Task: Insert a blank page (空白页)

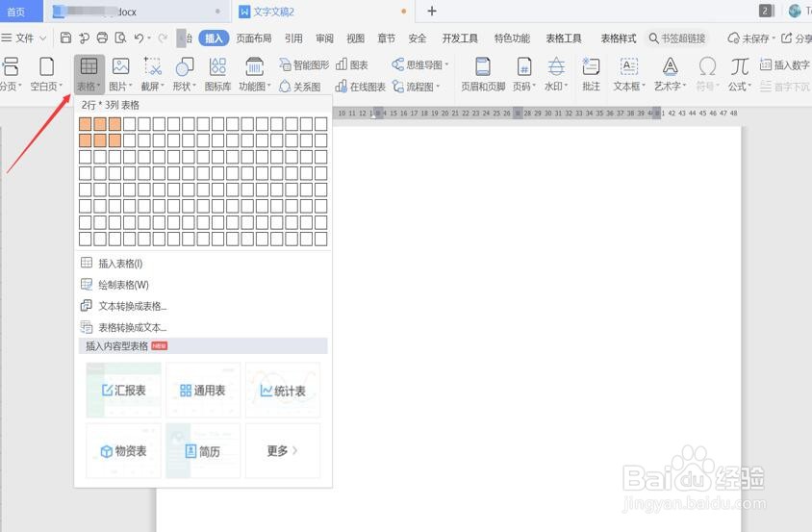Action: [46, 74]
